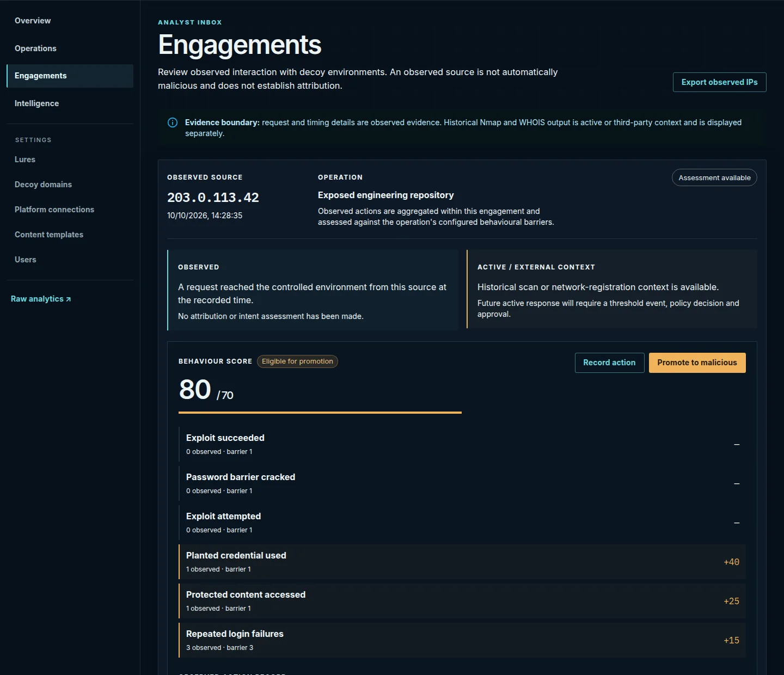This screenshot has width=784, height=675.
Task: Click the +25 score value
Action: pos(731,601)
